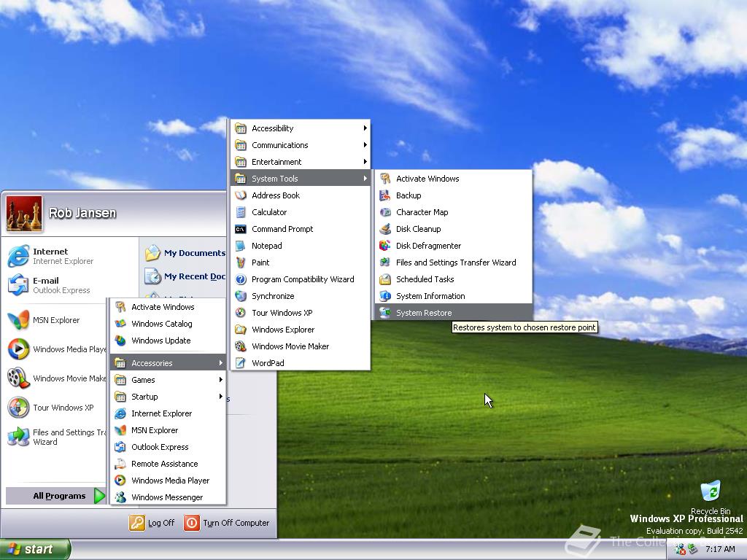Expand the Accessibility submenu arrow
The width and height of the screenshot is (747, 560).
(365, 128)
